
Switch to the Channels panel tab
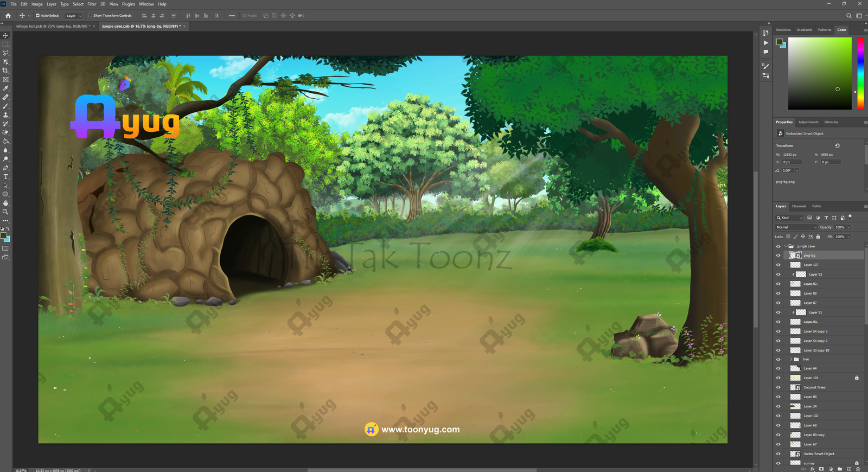[799, 206]
